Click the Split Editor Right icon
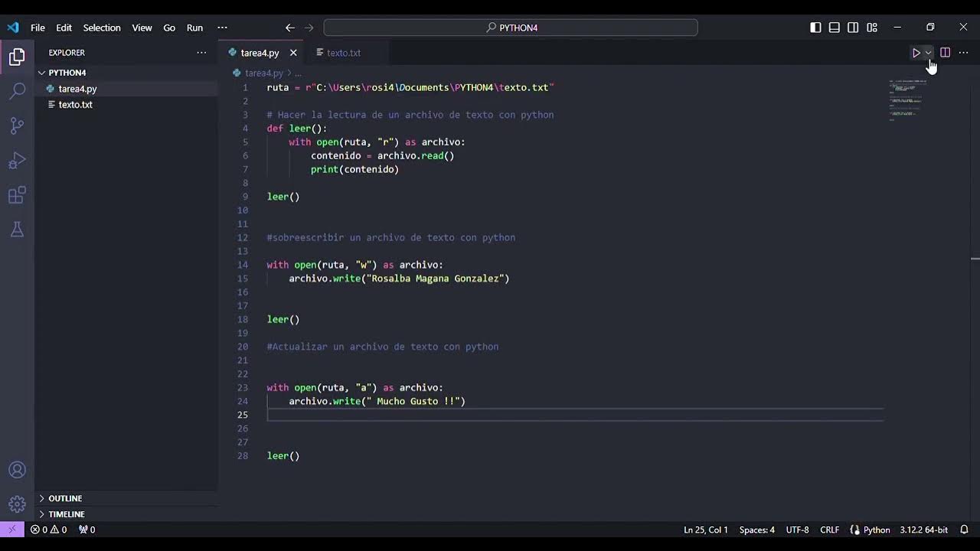 946,53
